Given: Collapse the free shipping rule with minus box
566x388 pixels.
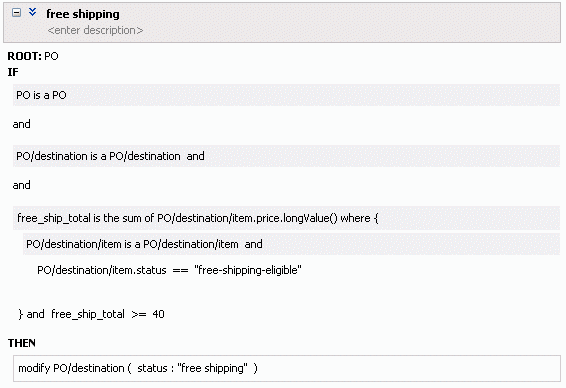Looking at the screenshot, I should coord(16,13).
